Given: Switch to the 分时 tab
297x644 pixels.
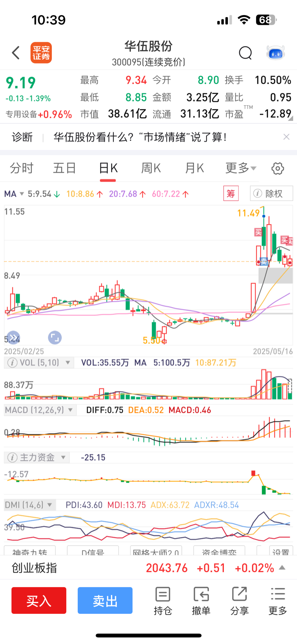Looking at the screenshot, I should 22,168.
